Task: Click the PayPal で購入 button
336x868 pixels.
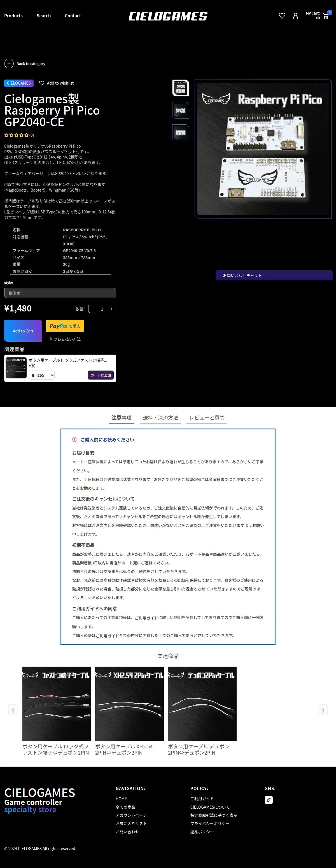Action: click(65, 326)
